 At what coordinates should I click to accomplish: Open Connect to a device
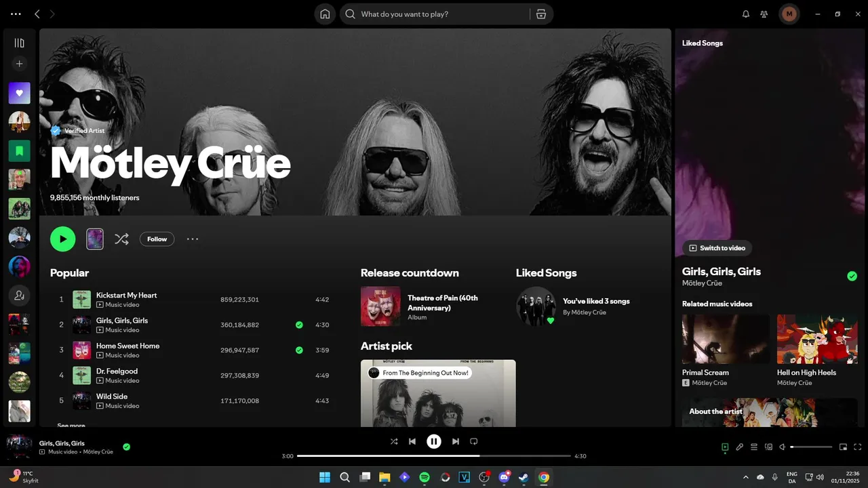click(x=768, y=447)
